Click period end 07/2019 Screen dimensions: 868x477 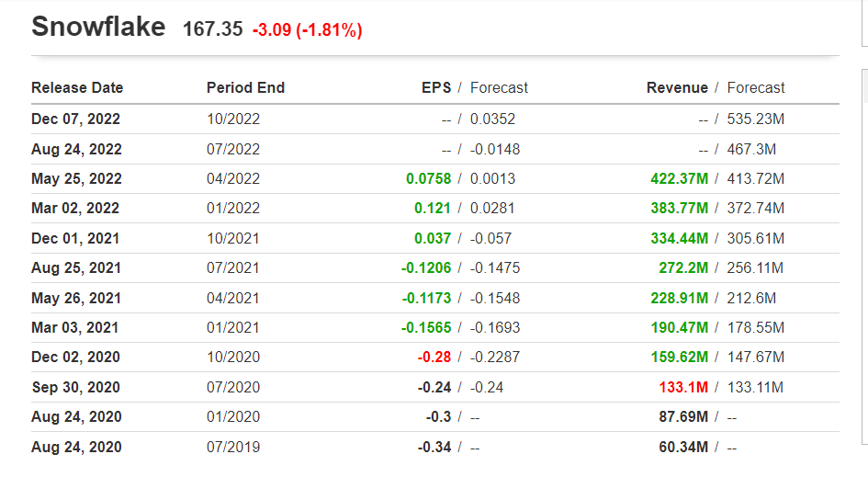coord(233,447)
